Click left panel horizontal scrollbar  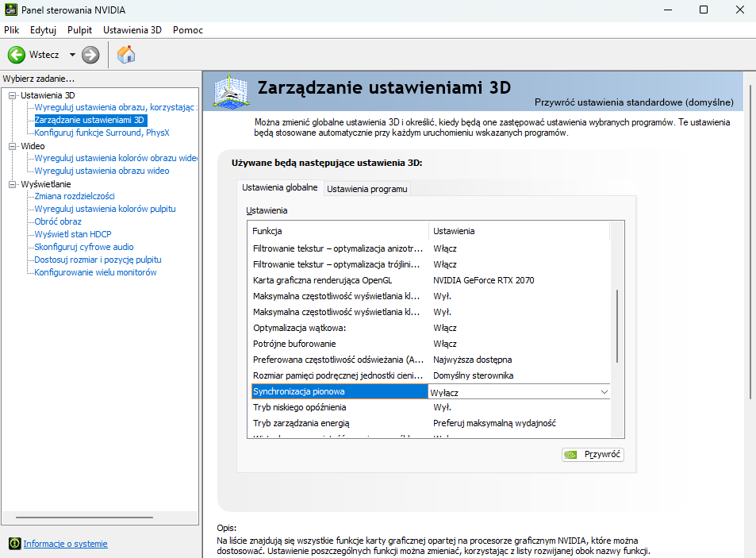pos(84,518)
